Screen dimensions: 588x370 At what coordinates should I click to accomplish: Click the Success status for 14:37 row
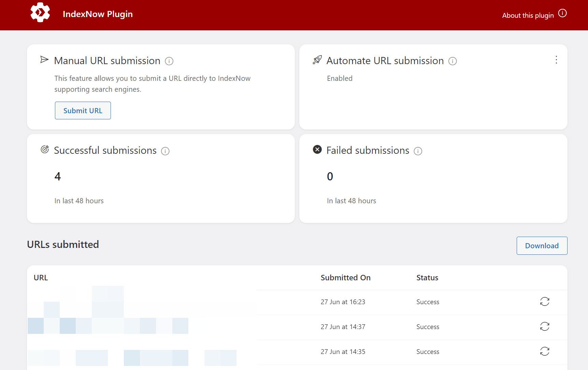[x=428, y=327]
